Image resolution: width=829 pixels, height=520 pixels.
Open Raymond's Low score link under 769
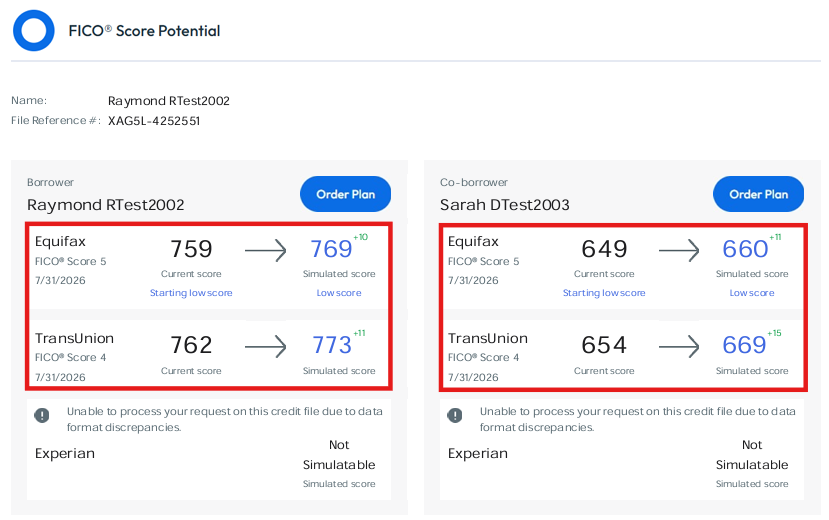click(x=339, y=293)
